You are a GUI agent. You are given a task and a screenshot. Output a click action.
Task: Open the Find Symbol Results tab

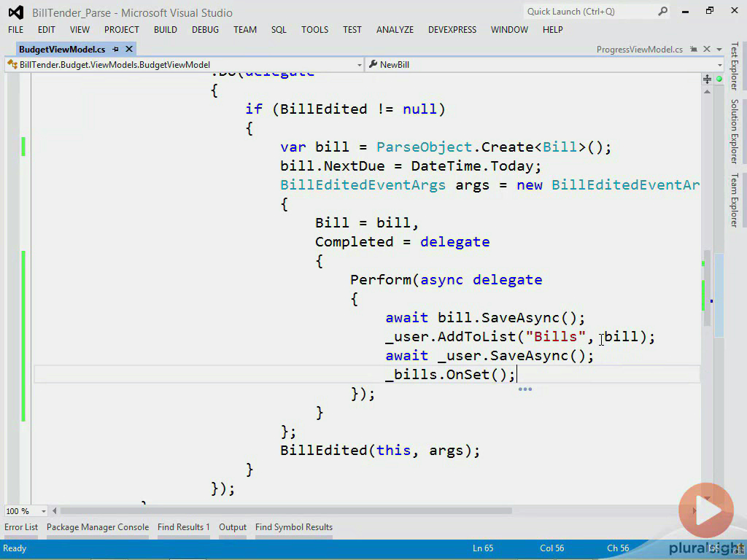293,527
